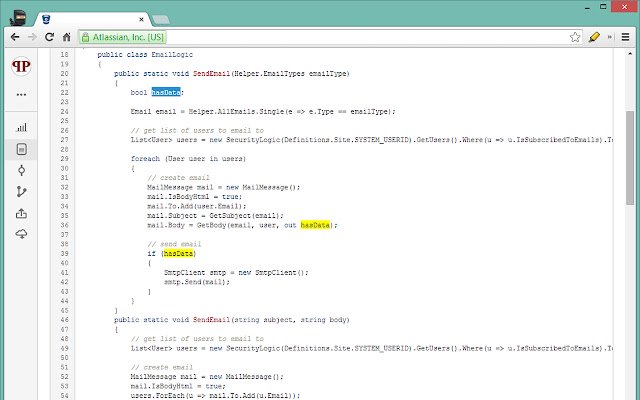Open the Downloads cloud sidebar icon
This screenshot has width=640, height=400.
21,233
